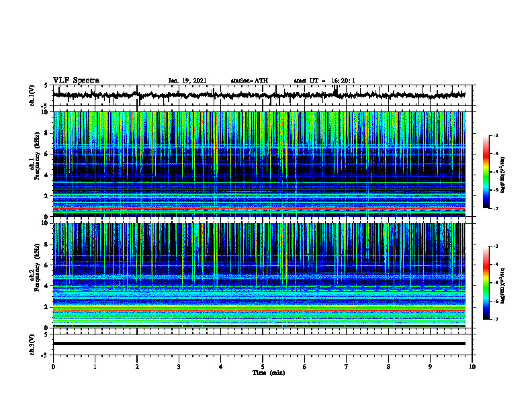
Task: Click the ch.2 color scale bar
Action: (x=486, y=283)
